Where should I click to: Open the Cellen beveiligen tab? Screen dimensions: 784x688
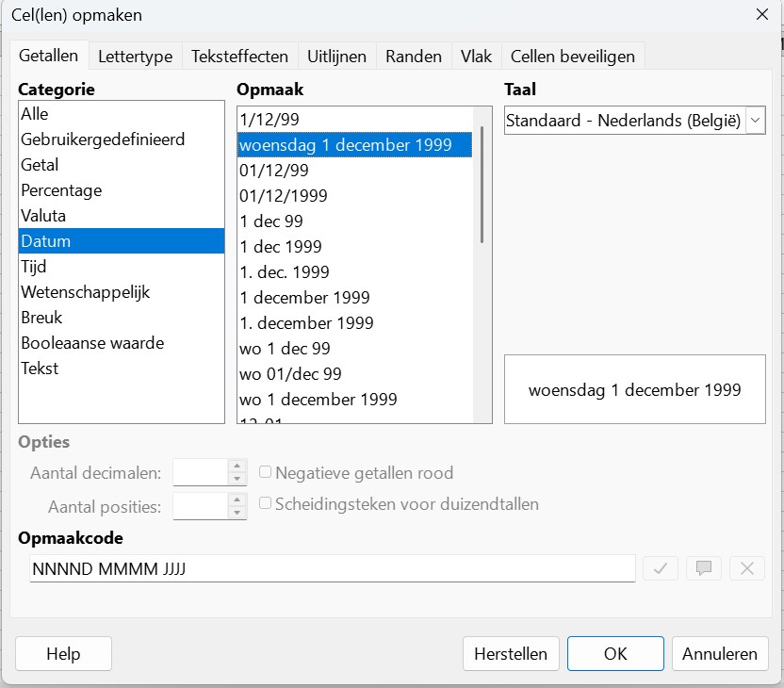(x=573, y=56)
